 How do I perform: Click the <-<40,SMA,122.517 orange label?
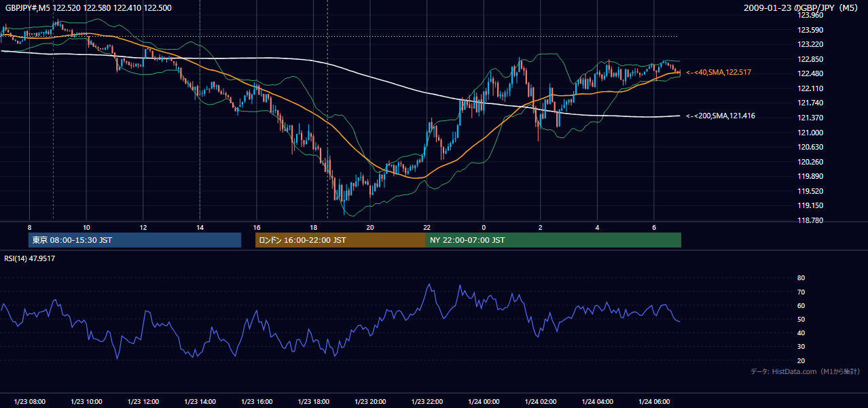[719, 72]
